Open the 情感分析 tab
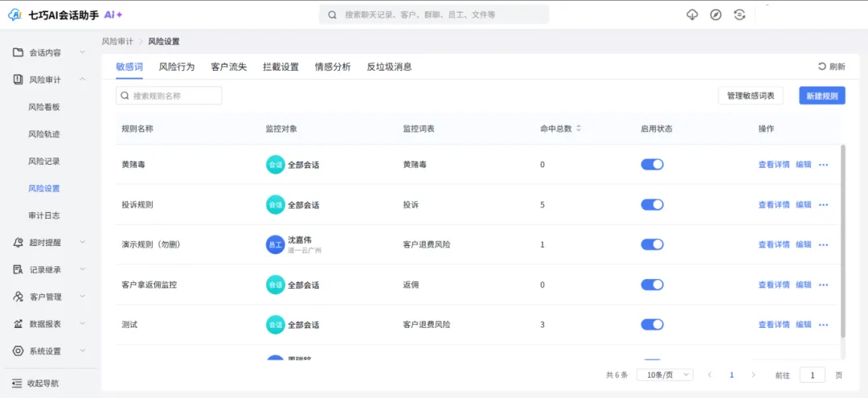The image size is (868, 398). pos(333,67)
